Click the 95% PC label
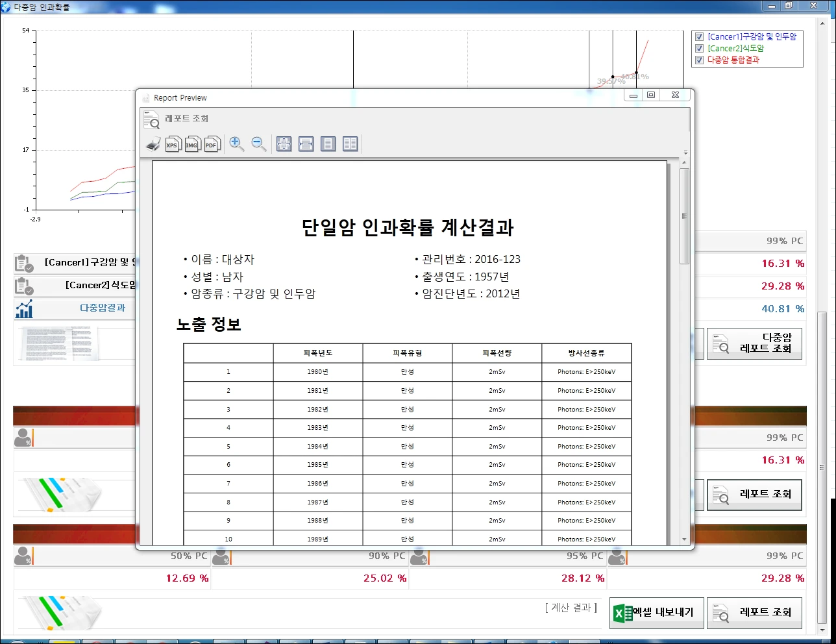836x644 pixels. pos(585,556)
